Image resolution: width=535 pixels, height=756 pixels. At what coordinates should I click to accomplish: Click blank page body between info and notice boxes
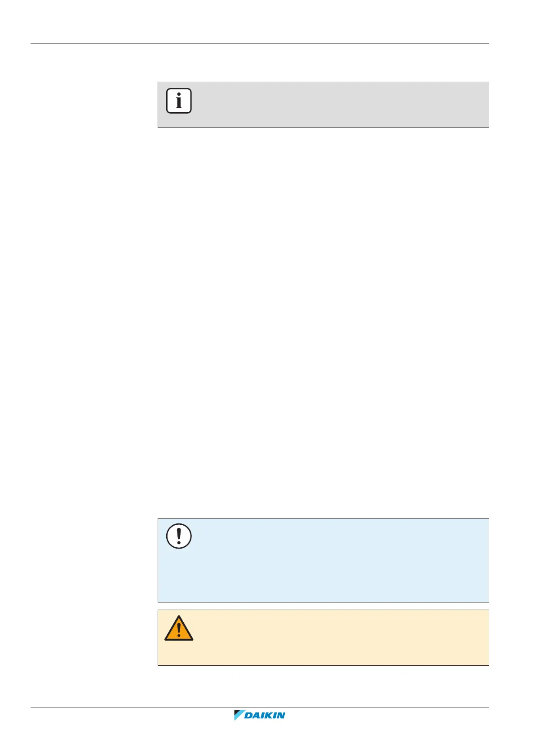tap(323, 323)
